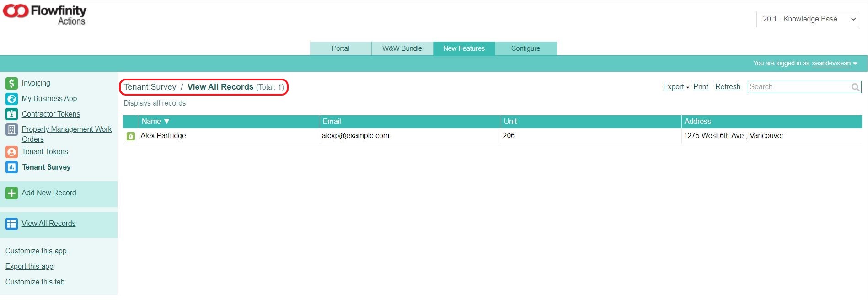Click the Print link

point(701,87)
